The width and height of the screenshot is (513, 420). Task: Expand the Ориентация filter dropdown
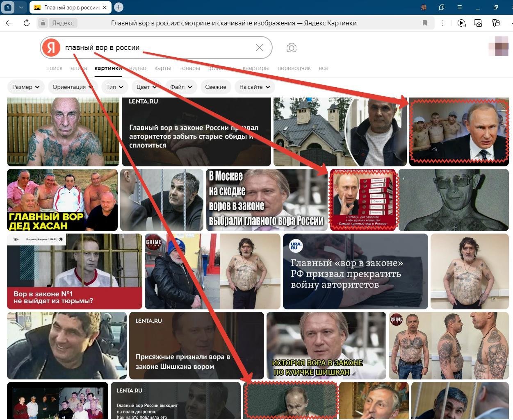point(73,87)
